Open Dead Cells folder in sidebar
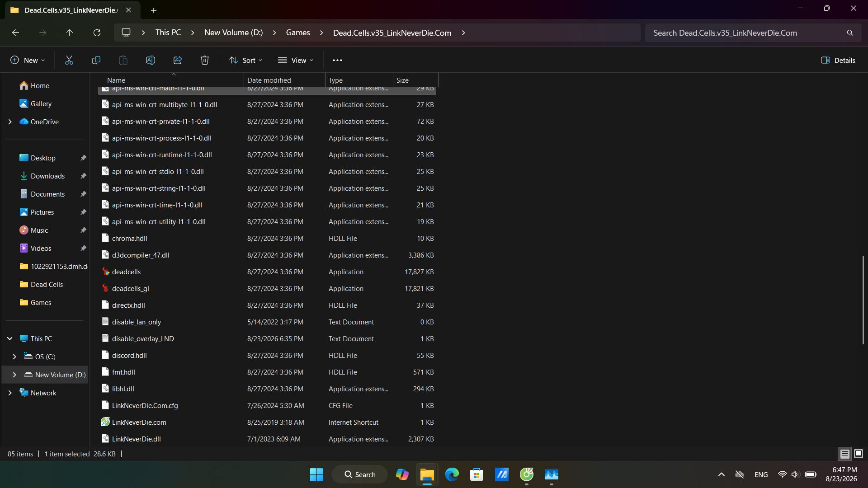 pyautogui.click(x=42, y=285)
